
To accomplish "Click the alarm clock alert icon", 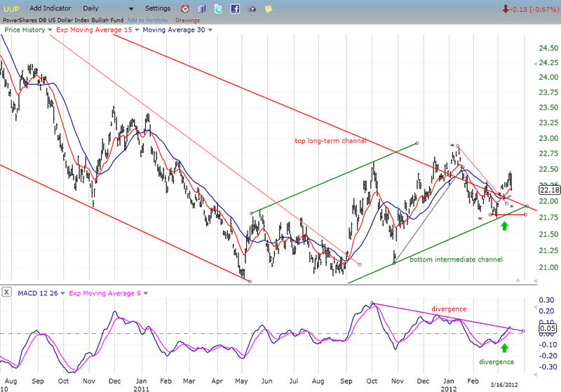I will tap(184, 9).
